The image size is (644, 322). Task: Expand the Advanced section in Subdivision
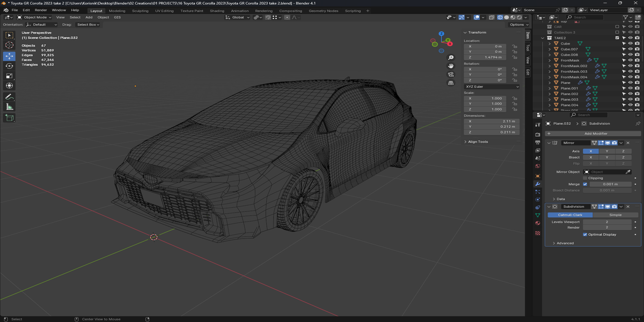pos(565,243)
